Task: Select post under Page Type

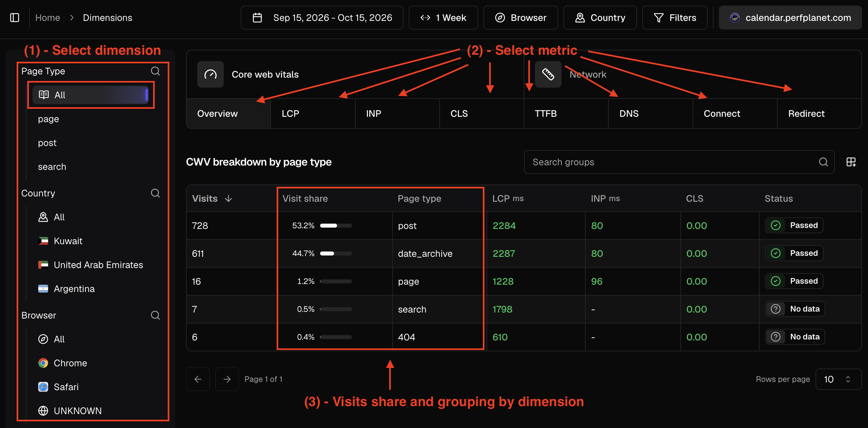Action: [x=47, y=143]
